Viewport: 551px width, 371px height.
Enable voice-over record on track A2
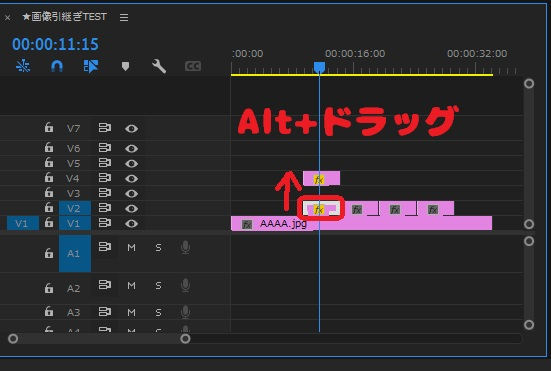[186, 285]
